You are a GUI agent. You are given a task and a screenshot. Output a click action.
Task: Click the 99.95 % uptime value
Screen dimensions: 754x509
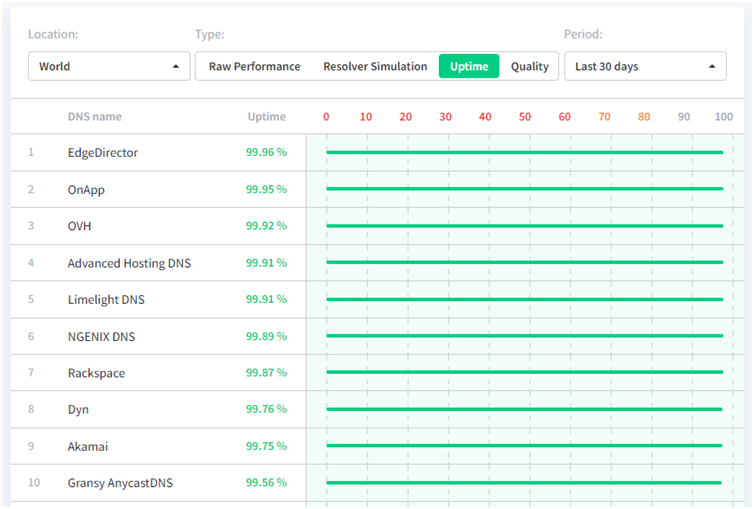(266, 189)
